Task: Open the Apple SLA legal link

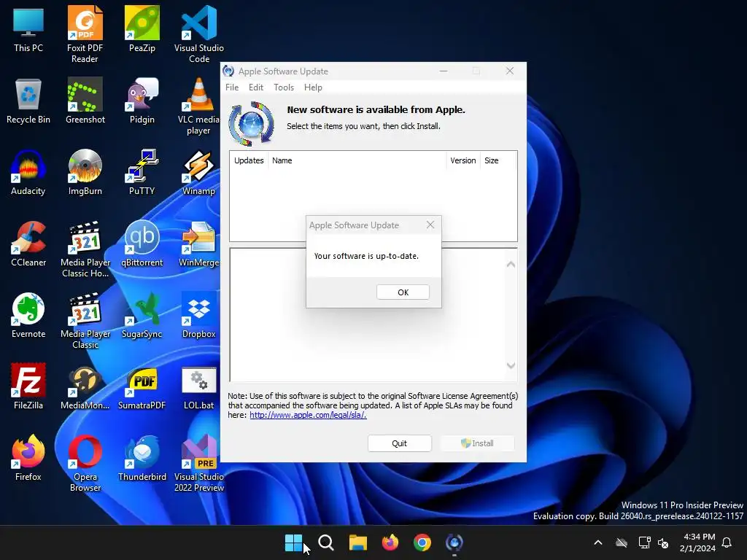Action: pyautogui.click(x=308, y=415)
